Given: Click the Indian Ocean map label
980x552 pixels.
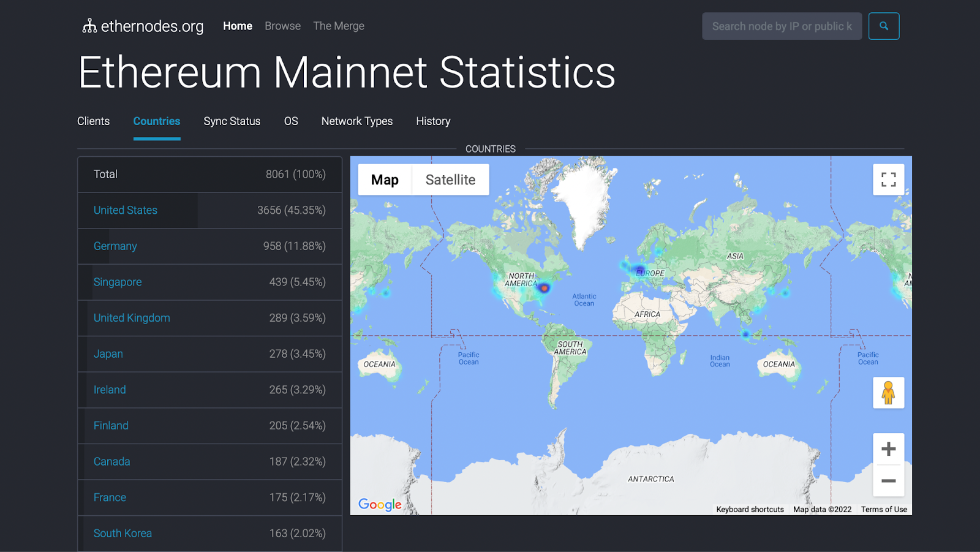Looking at the screenshot, I should [720, 361].
